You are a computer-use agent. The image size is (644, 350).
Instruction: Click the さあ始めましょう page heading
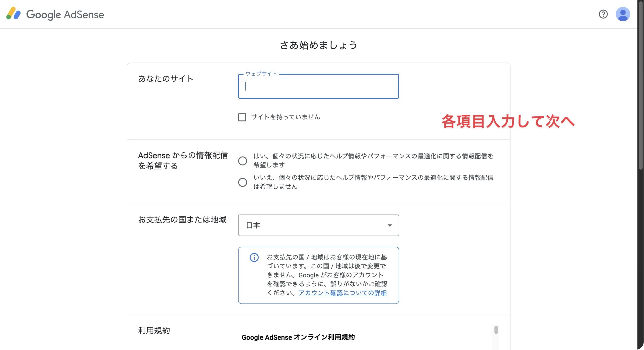[318, 45]
